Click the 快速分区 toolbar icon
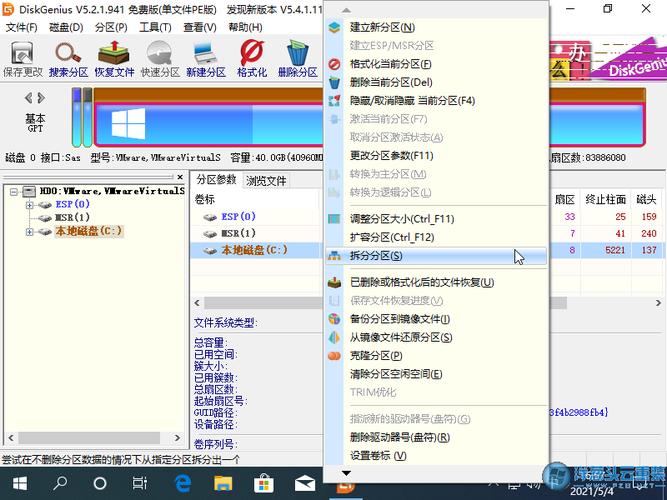The image size is (667, 500). (x=160, y=59)
